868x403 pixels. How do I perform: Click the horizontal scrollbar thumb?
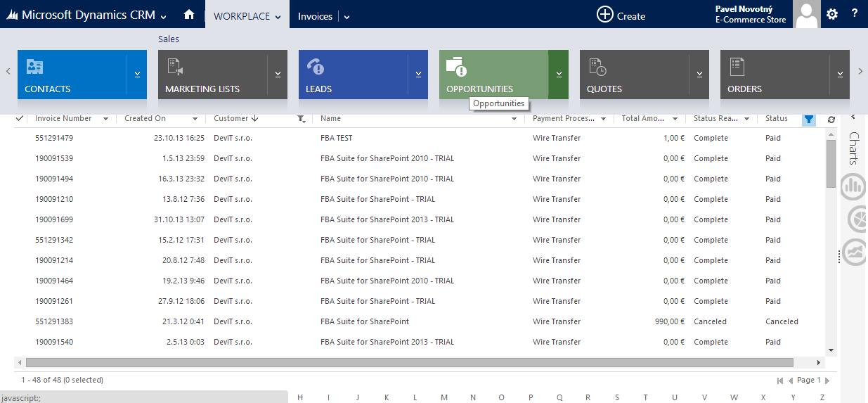click(x=410, y=362)
